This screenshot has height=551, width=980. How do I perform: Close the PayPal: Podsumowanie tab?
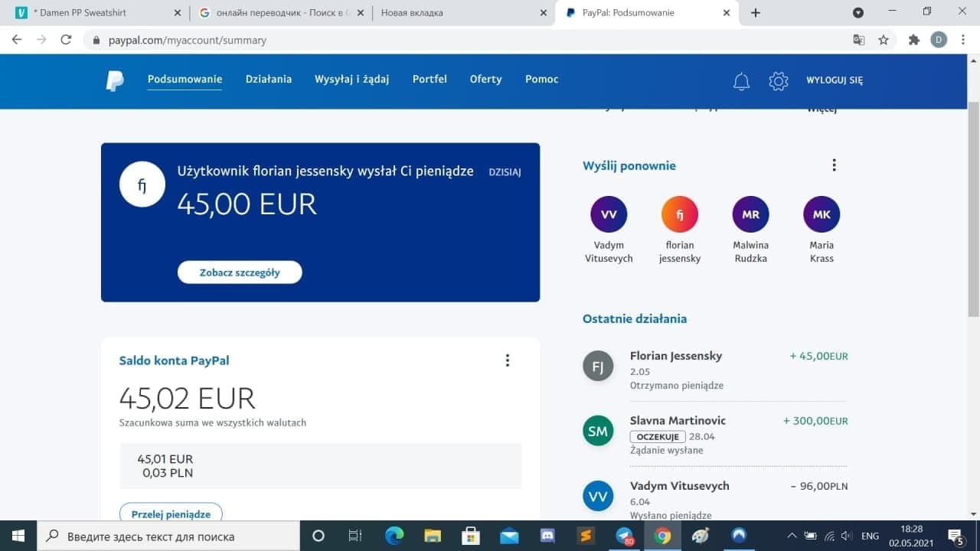[727, 13]
